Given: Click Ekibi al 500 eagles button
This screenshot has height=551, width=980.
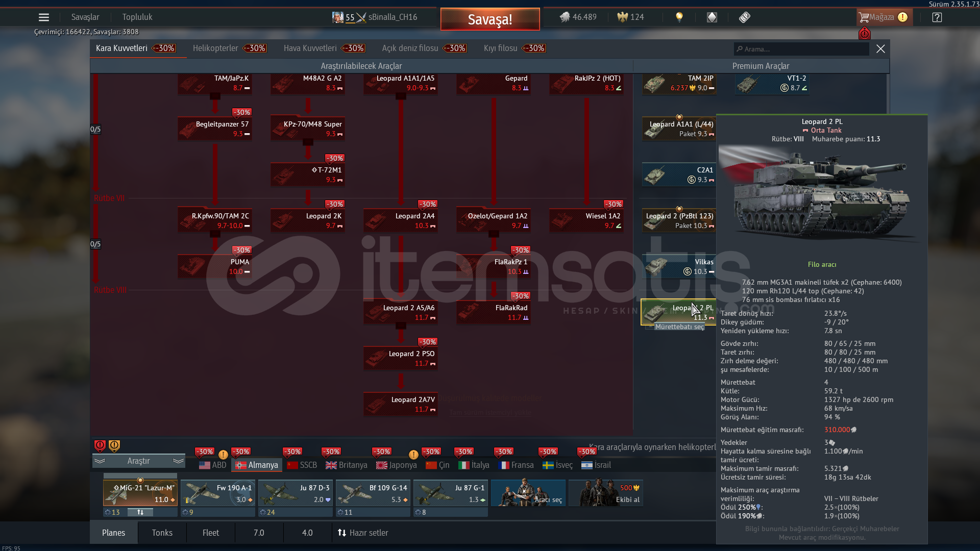Looking at the screenshot, I should [606, 493].
